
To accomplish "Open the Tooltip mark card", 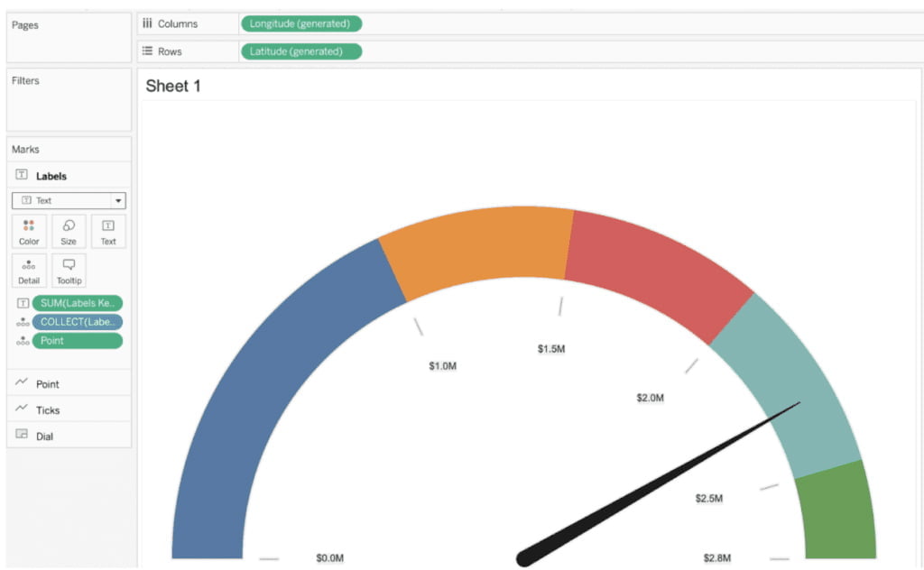I will coord(69,270).
